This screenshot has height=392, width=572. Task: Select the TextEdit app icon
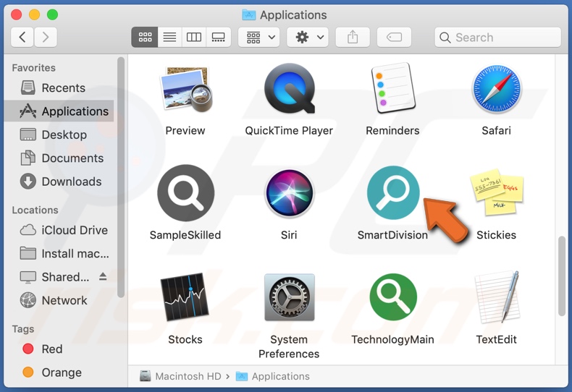click(x=497, y=297)
